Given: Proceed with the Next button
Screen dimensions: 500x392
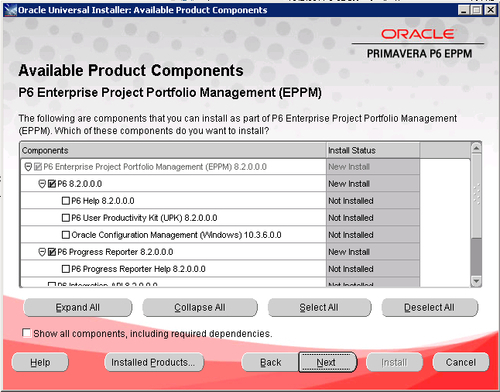Looking at the screenshot, I should [x=327, y=362].
